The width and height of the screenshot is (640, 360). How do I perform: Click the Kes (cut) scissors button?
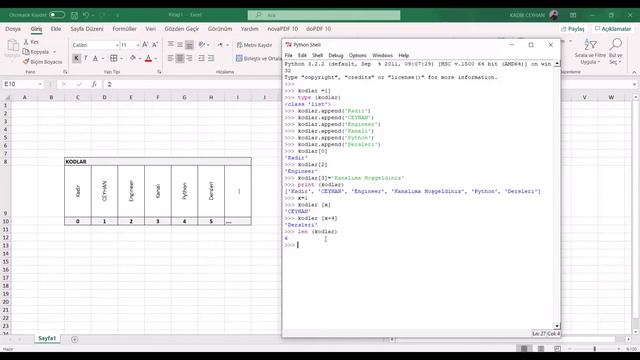pos(31,42)
